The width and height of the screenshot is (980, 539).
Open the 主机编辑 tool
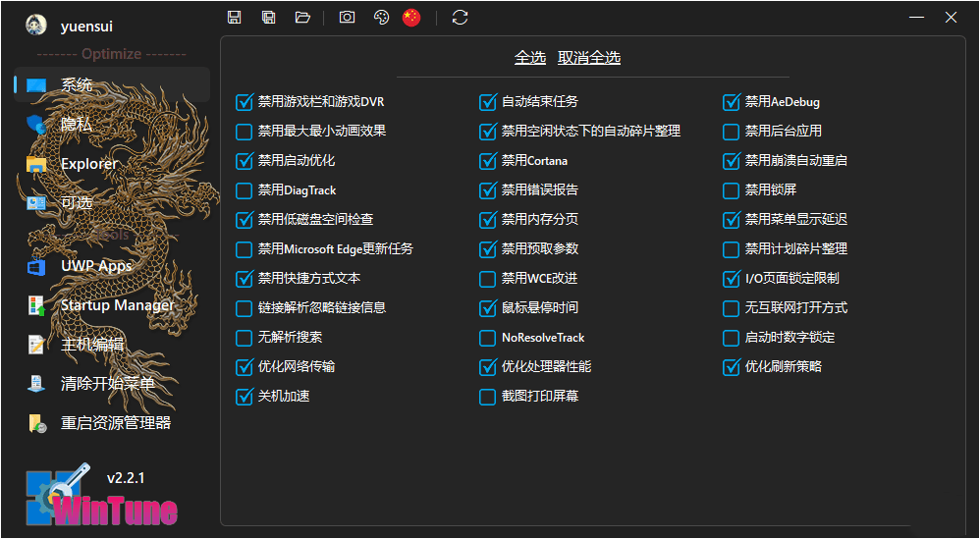pyautogui.click(x=112, y=345)
